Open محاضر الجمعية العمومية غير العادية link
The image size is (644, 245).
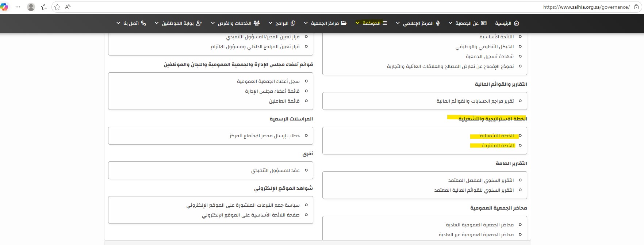coord(476,235)
